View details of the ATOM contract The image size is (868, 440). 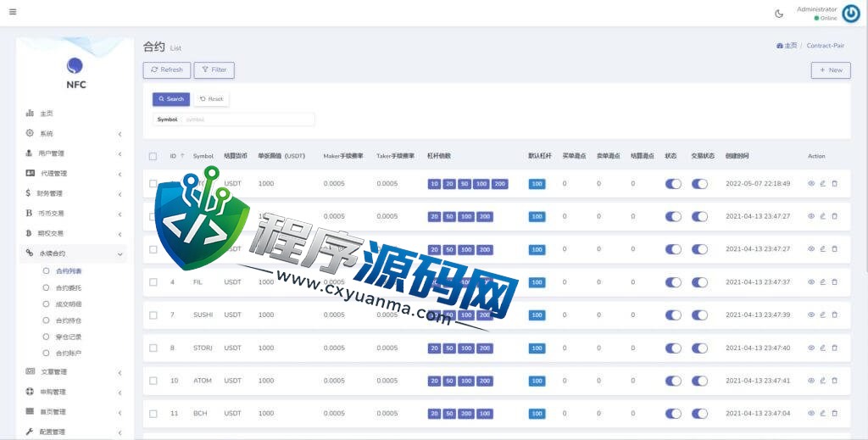pos(811,381)
